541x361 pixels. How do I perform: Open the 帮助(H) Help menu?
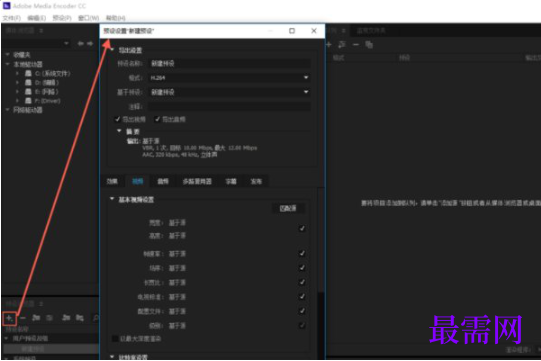tap(116, 18)
